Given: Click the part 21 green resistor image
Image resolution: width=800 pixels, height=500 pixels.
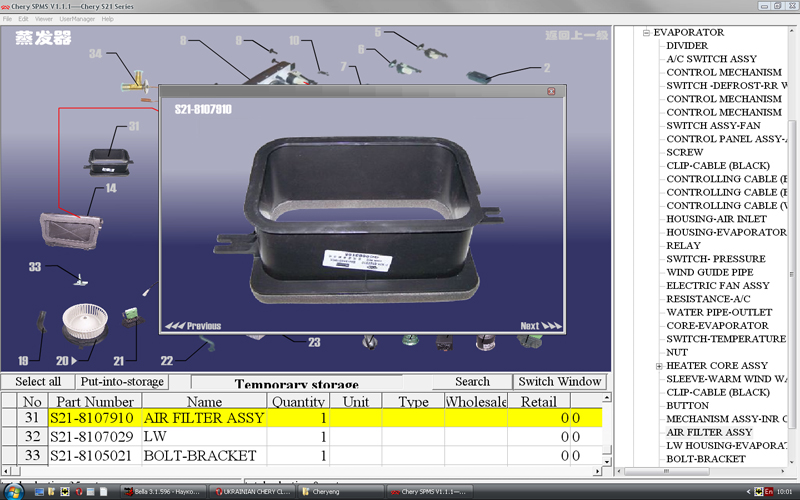Looking at the screenshot, I should coord(132,317).
